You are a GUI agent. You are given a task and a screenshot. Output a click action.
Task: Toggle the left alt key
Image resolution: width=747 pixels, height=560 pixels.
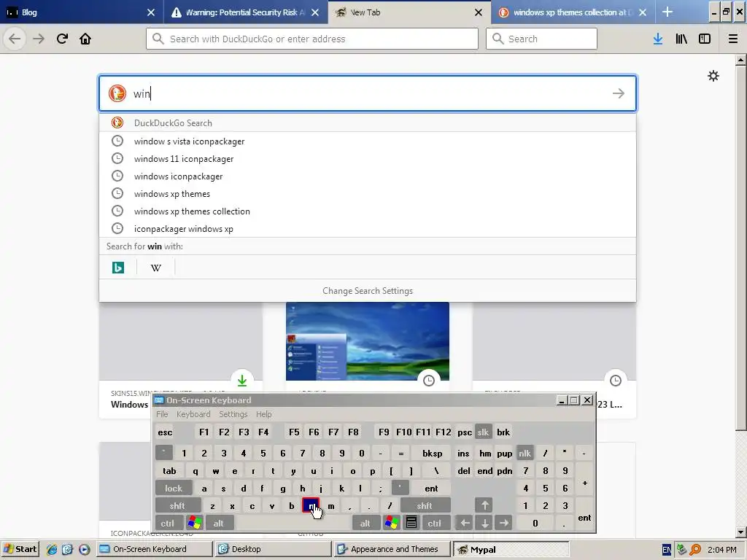[218, 524]
